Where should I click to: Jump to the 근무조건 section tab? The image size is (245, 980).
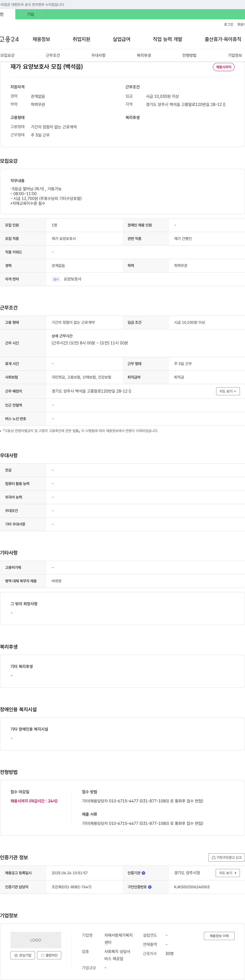pyautogui.click(x=53, y=55)
